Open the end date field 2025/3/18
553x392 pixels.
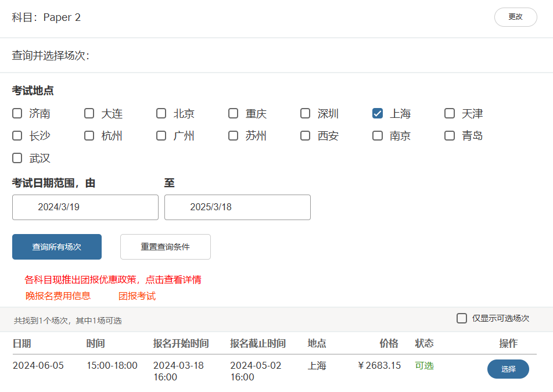237,207
